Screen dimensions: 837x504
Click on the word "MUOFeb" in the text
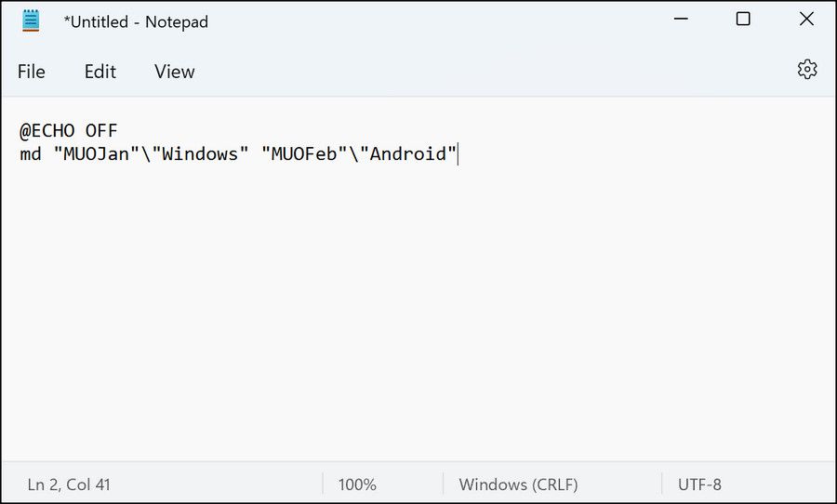point(304,154)
